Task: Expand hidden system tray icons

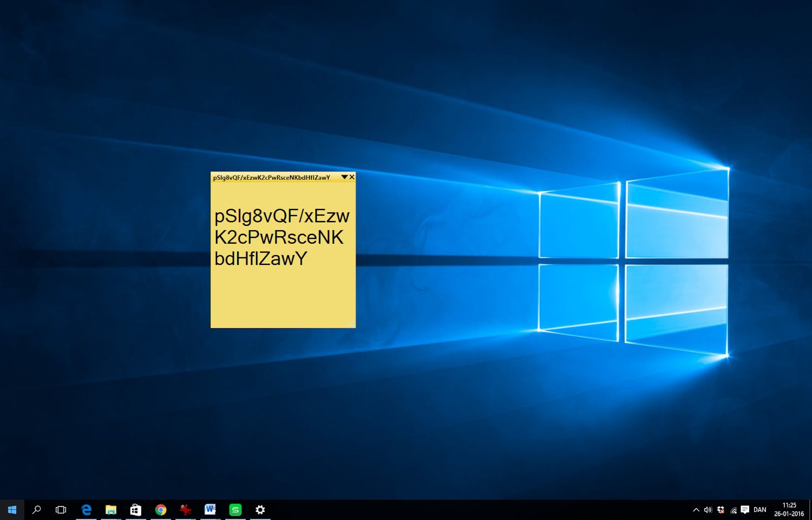Action: [696, 510]
